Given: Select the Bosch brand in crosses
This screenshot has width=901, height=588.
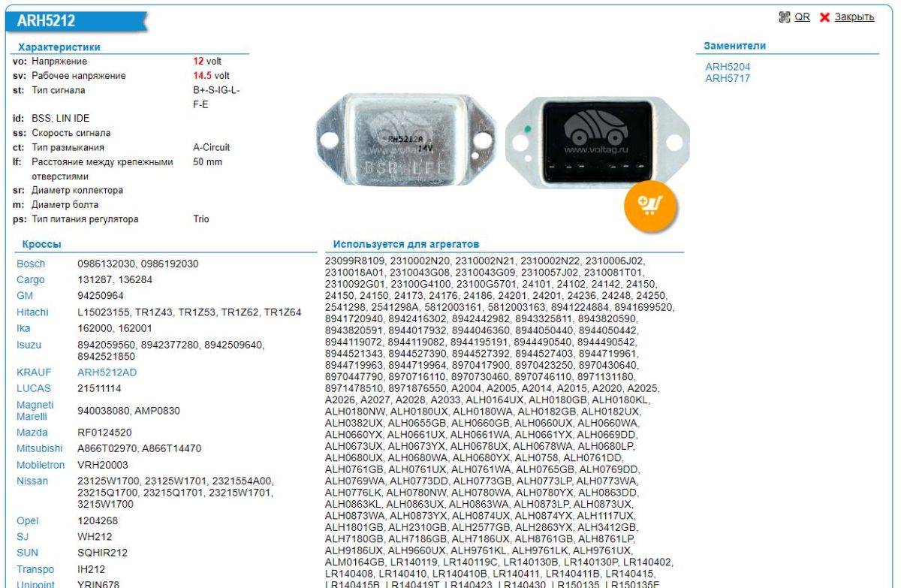Looking at the screenshot, I should point(31,264).
